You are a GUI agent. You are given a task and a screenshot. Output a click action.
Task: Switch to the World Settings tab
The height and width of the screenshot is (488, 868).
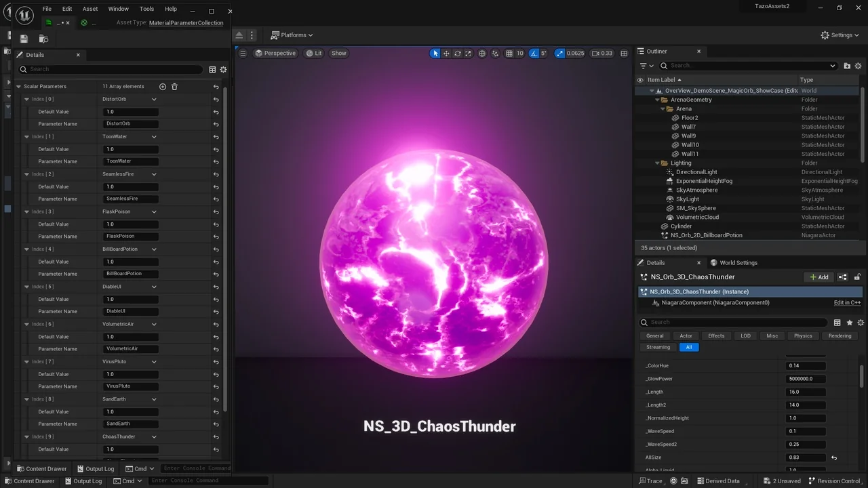738,262
